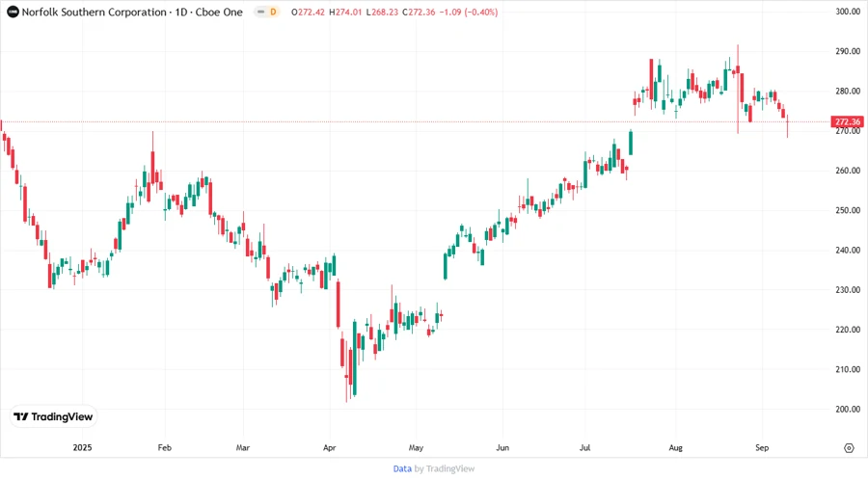Click the Jun time axis label
This screenshot has width=868, height=480.
(502, 448)
